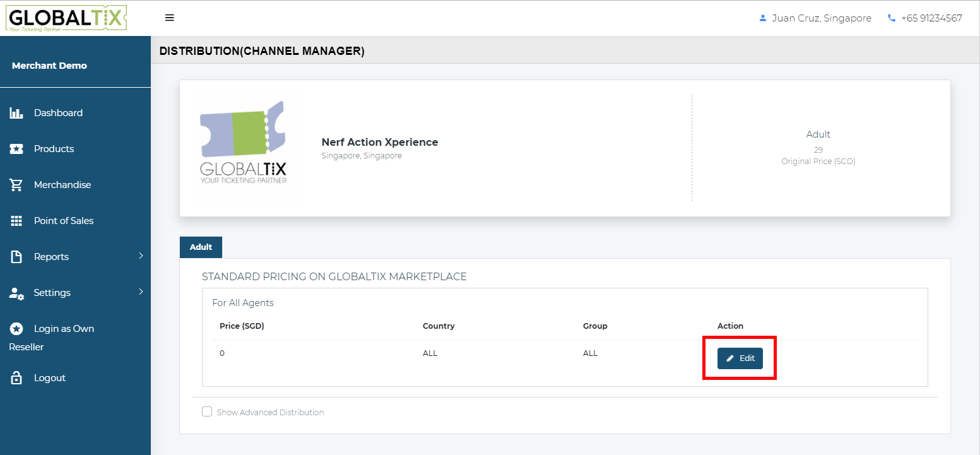Click the Reports document icon
Screen dimensions: 980x455
16,257
